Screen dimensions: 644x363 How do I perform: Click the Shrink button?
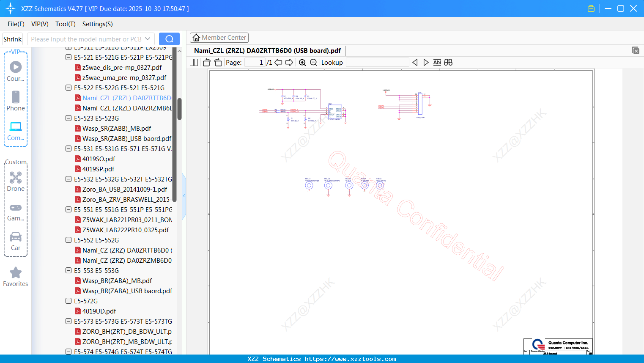click(12, 39)
